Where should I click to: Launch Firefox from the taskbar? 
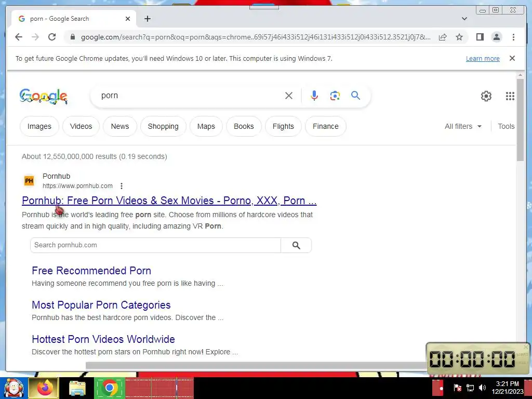pos(45,388)
